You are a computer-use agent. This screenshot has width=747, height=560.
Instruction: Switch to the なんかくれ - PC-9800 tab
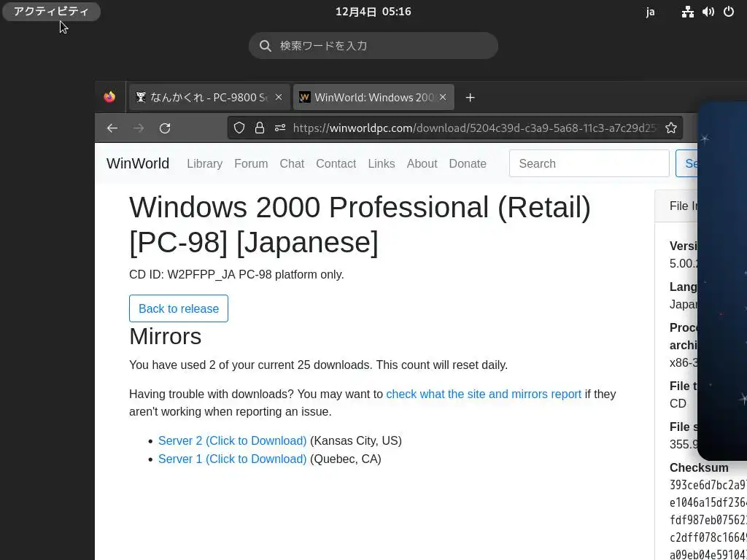tap(209, 97)
